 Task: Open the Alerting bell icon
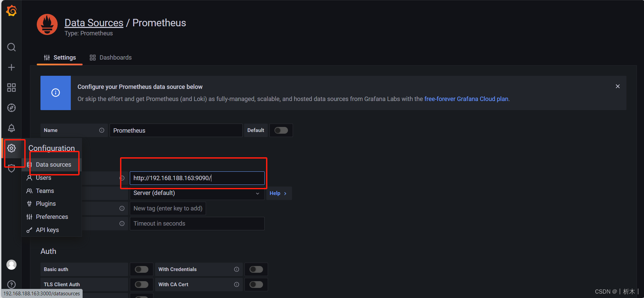[x=11, y=128]
